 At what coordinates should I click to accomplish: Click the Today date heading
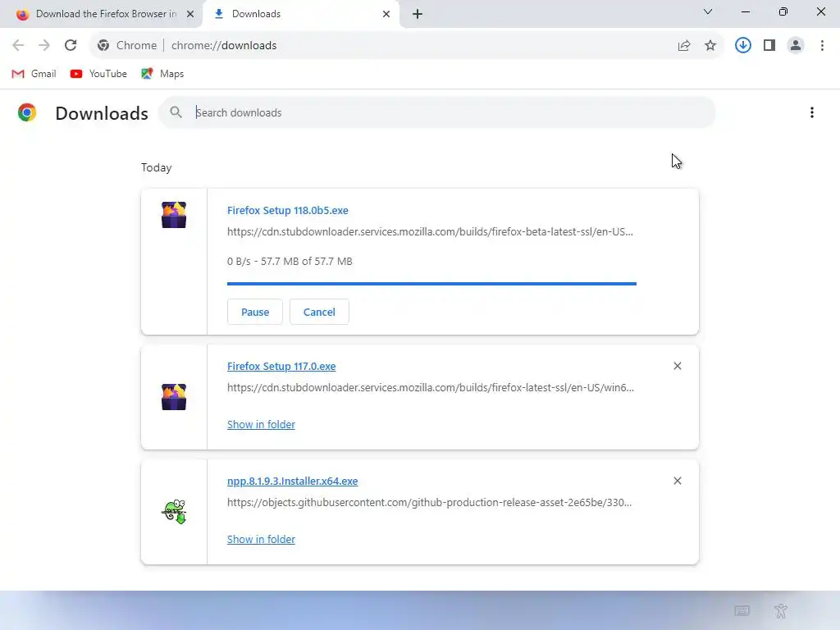[157, 167]
